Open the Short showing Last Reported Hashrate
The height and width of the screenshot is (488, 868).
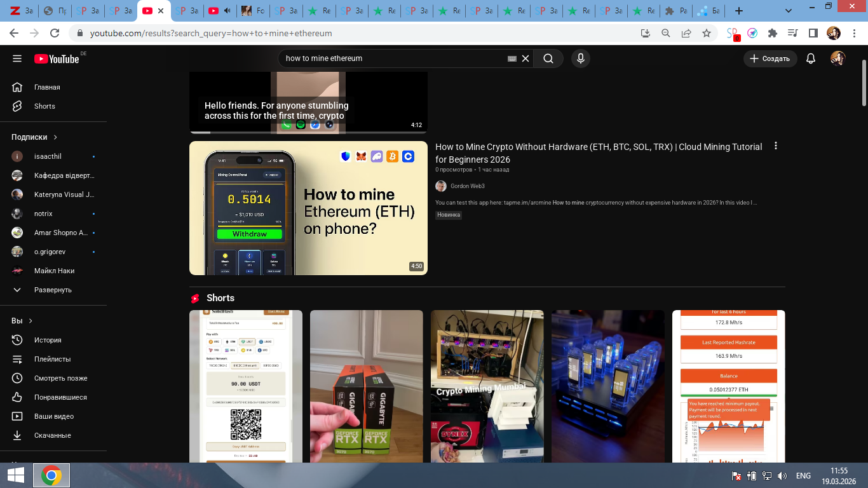729,386
